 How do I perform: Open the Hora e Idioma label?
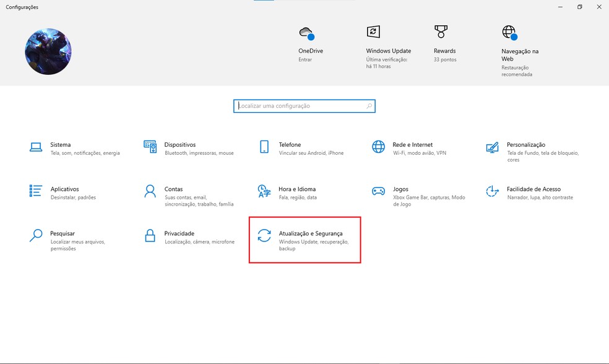[x=297, y=189]
